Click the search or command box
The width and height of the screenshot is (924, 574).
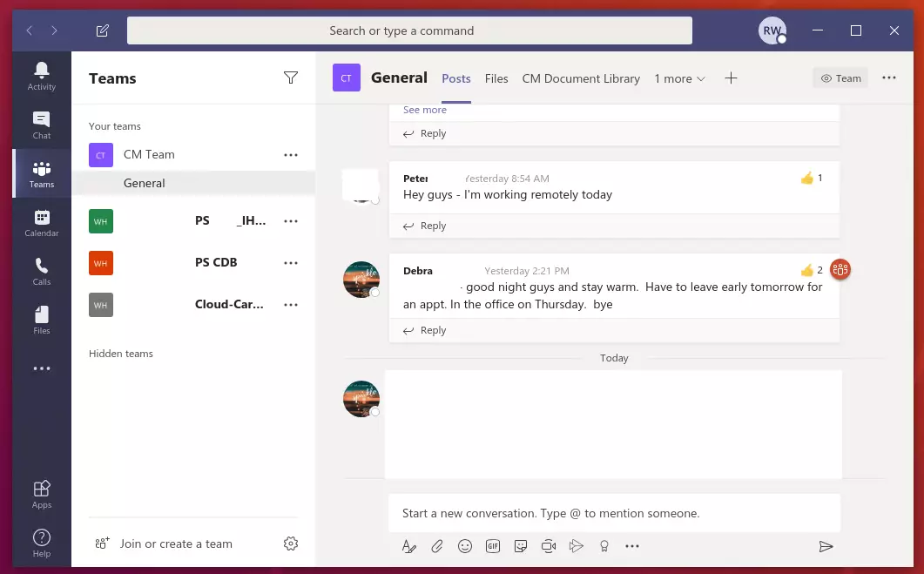(x=409, y=30)
